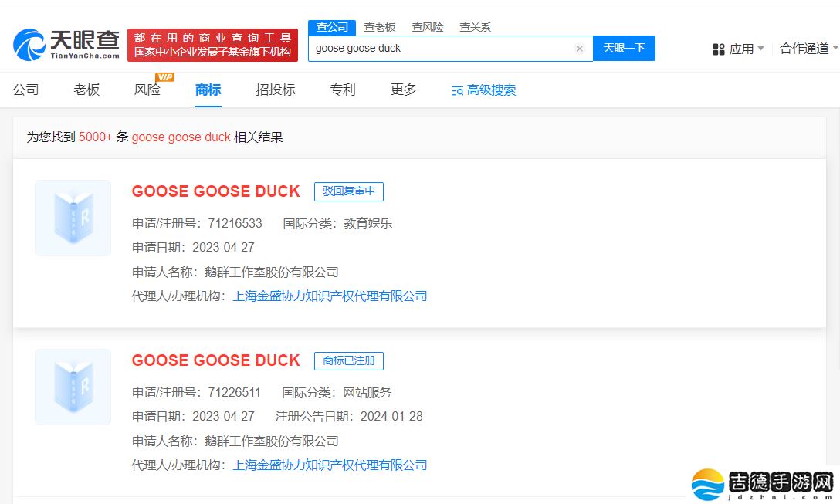
Task: Expand the 合作通道 dropdown
Action: [x=808, y=49]
